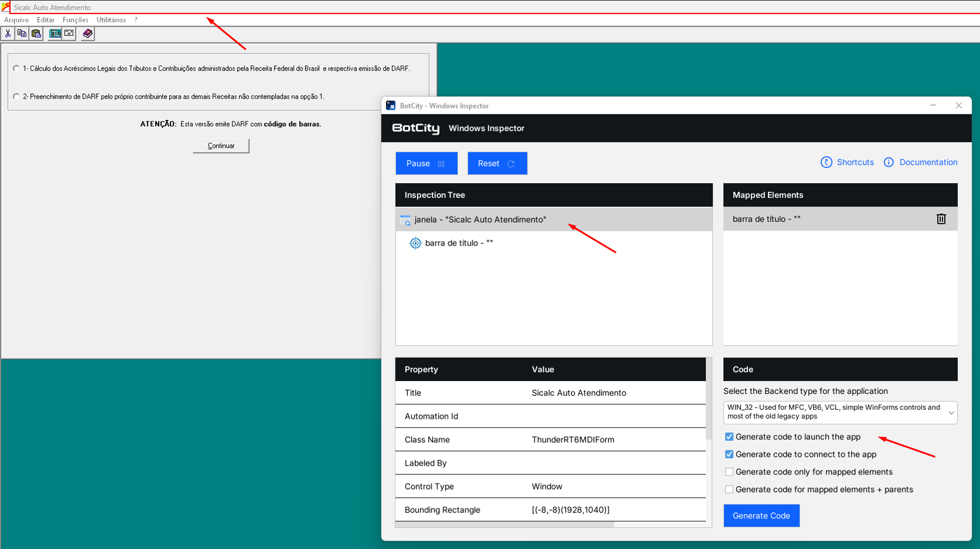The height and width of the screenshot is (549, 980).
Task: Open the calculator toolbar icon
Action: pos(55,34)
